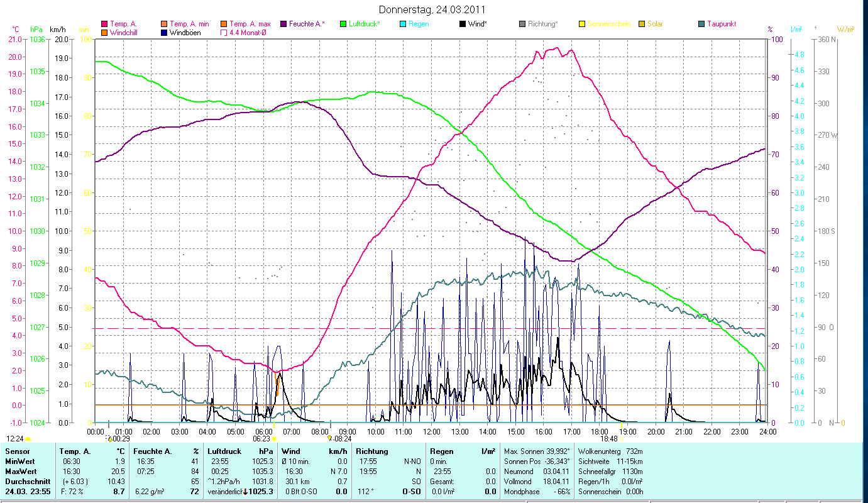
Task: Click the chart title Donnerstag, 24.03.2011
Action: coord(432,10)
